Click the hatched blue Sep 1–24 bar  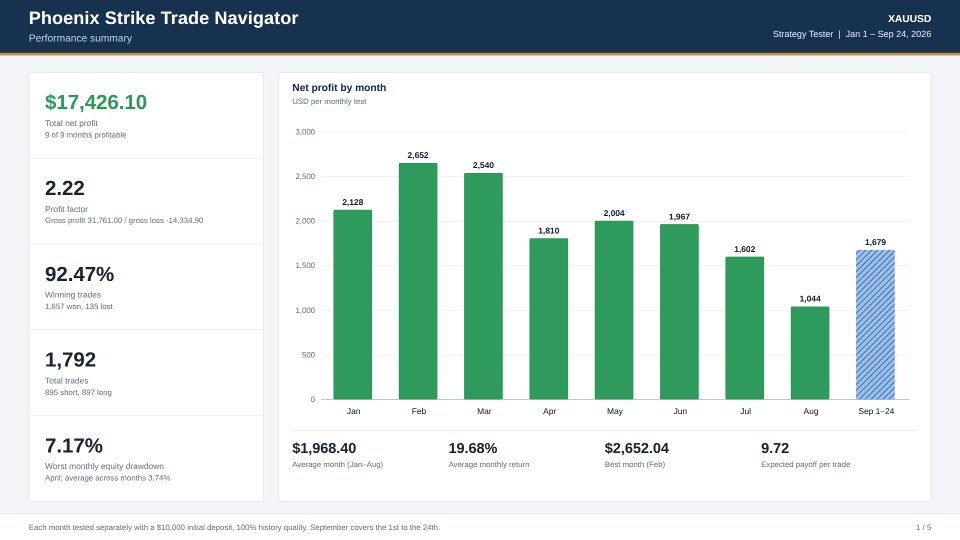tap(876, 324)
